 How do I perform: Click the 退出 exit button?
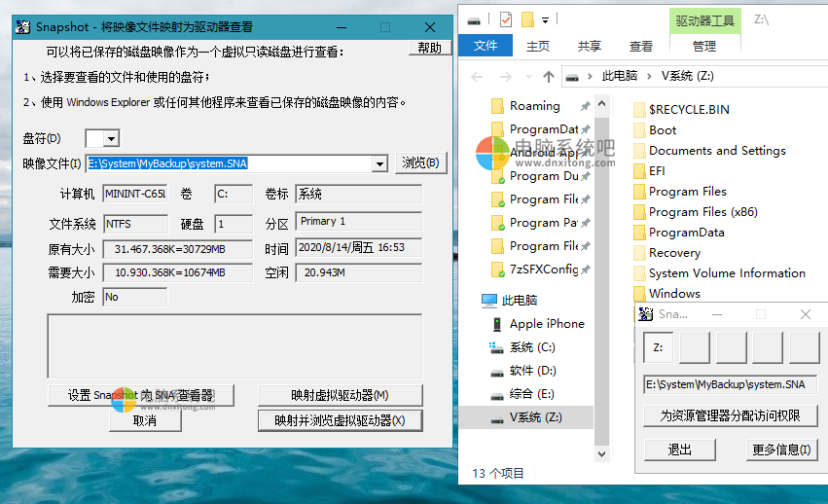[x=679, y=450]
